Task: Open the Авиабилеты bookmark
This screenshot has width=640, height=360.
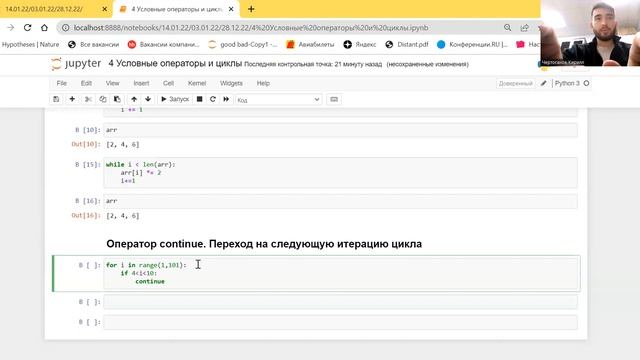Action: (x=311, y=44)
